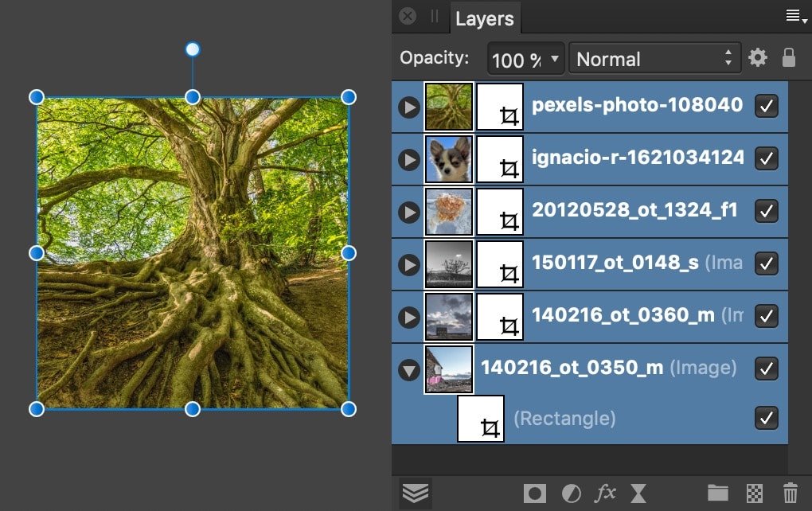Image resolution: width=812 pixels, height=511 pixels.
Task: Apply layer effects with the fx icon
Action: [605, 493]
